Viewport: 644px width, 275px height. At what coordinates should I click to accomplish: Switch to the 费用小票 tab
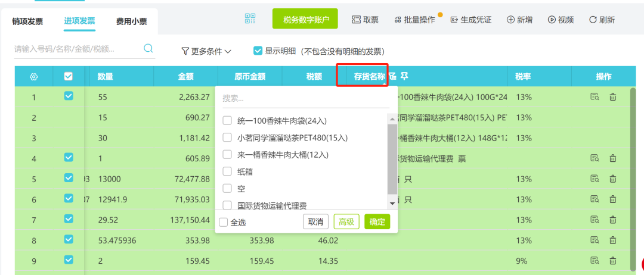(x=131, y=21)
